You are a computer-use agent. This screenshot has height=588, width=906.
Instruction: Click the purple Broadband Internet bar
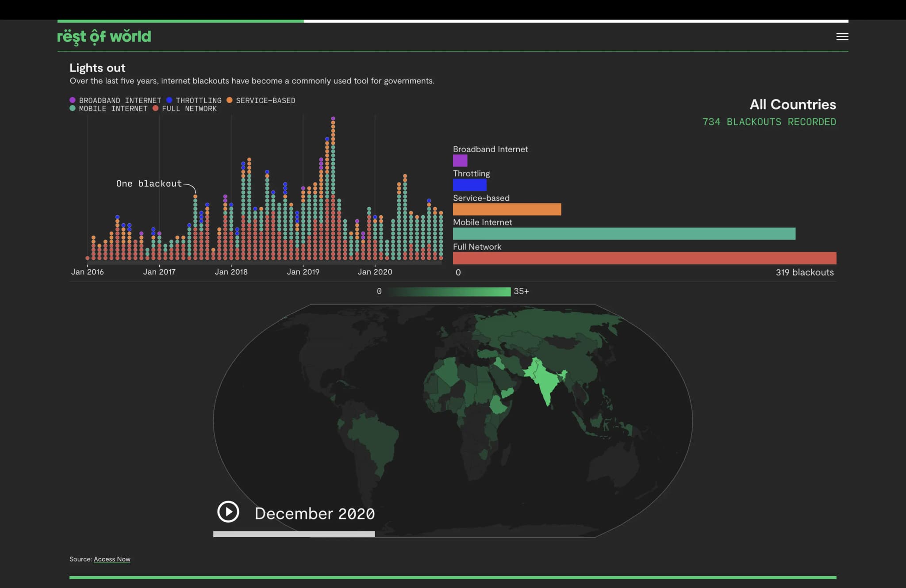pyautogui.click(x=460, y=160)
